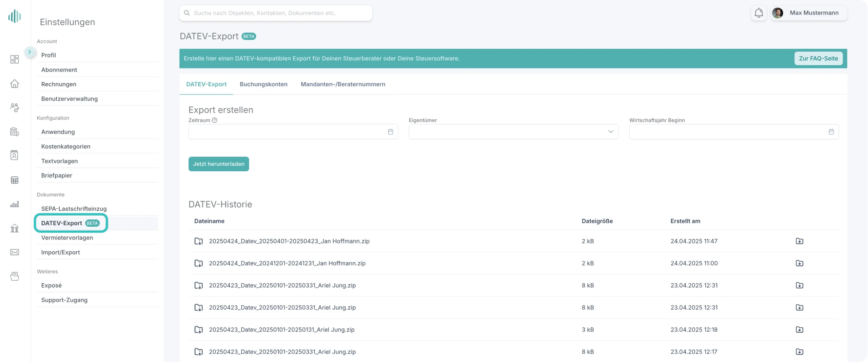Open Support-Zugang settings

97,300
